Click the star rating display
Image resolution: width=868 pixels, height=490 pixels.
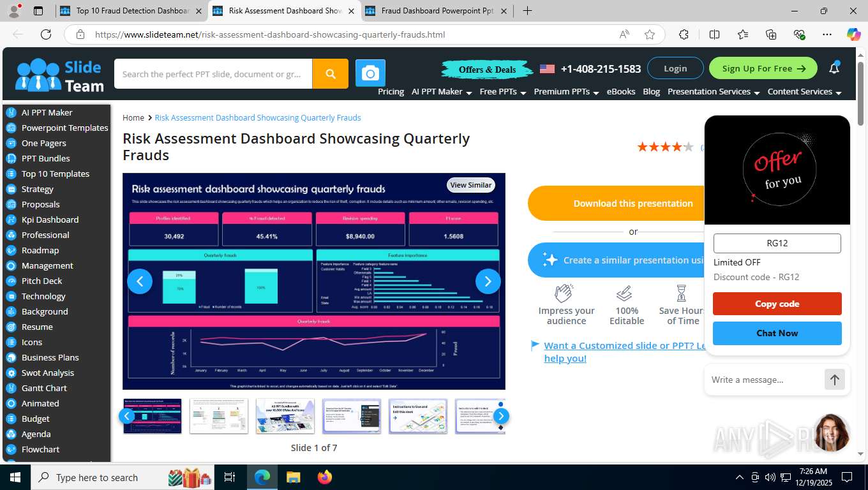(x=665, y=147)
